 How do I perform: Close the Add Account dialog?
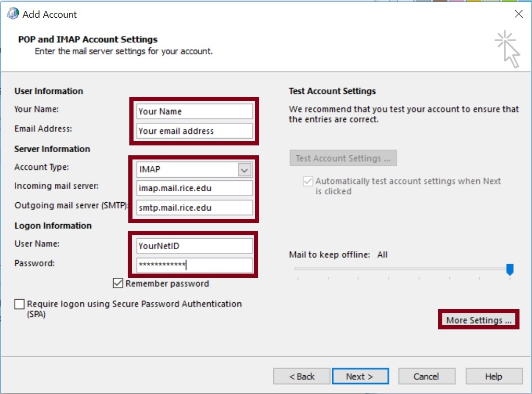click(x=518, y=14)
